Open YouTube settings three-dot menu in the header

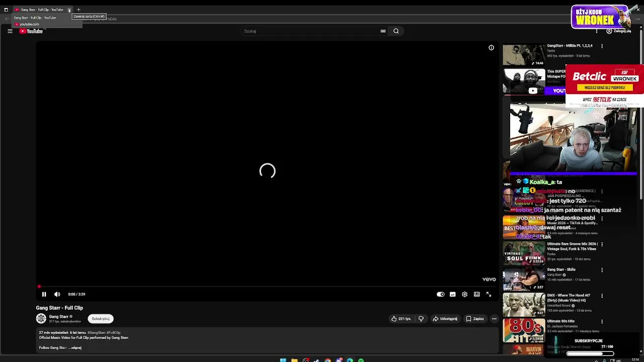pyautogui.click(x=597, y=31)
